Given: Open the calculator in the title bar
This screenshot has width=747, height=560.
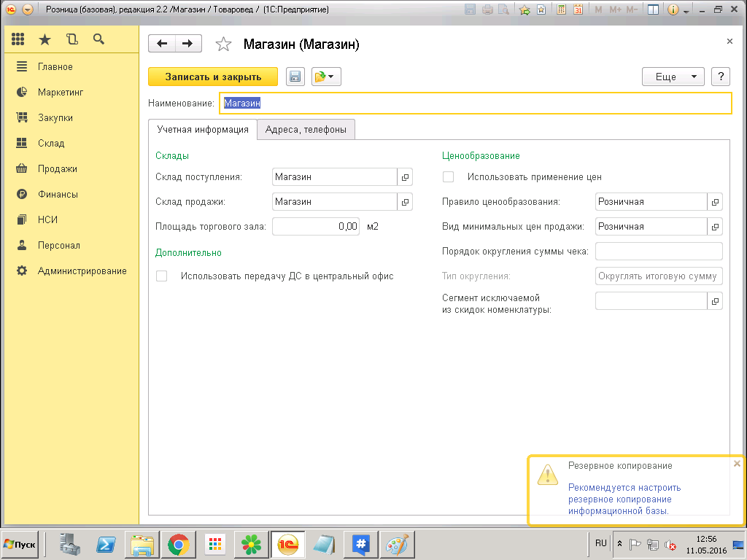Looking at the screenshot, I should tap(562, 10).
